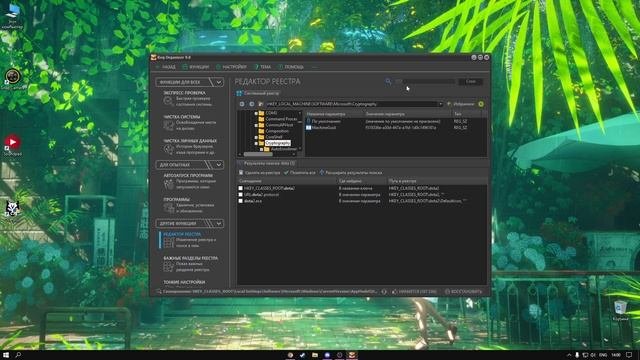Open the ПОМОЩЬ menu
Viewport: 640px width, 360px height.
pos(291,67)
